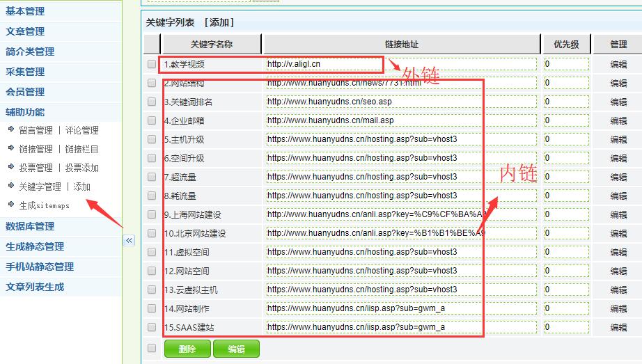Click the 关键字管理 sidebar link

click(40, 187)
